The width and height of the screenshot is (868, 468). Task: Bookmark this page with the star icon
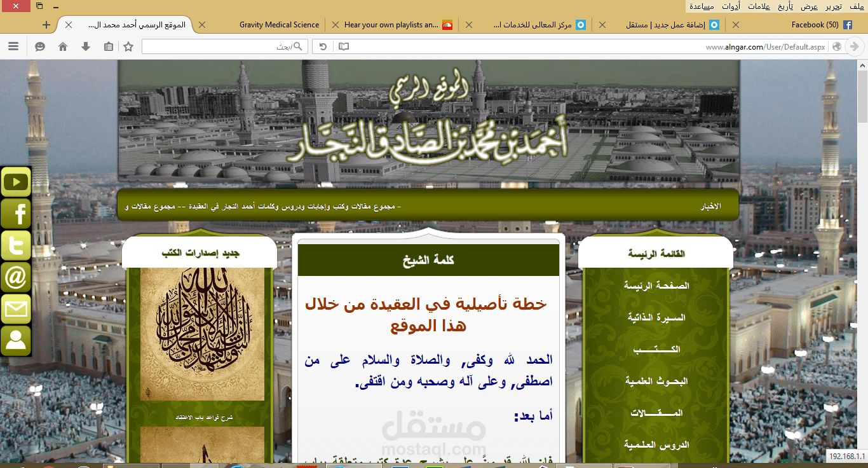pyautogui.click(x=128, y=46)
